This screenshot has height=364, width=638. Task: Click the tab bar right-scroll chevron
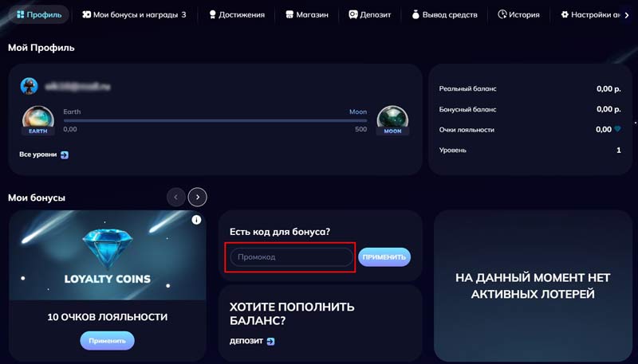627,15
